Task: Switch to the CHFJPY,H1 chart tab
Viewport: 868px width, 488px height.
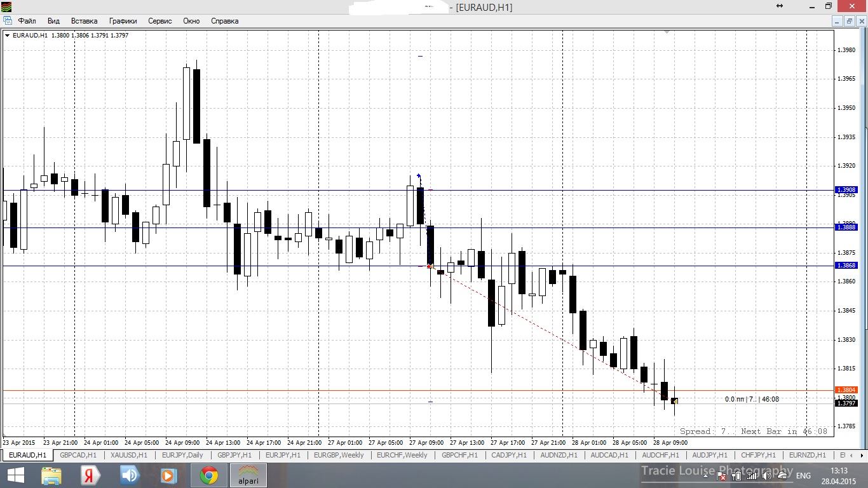Action: (758, 455)
